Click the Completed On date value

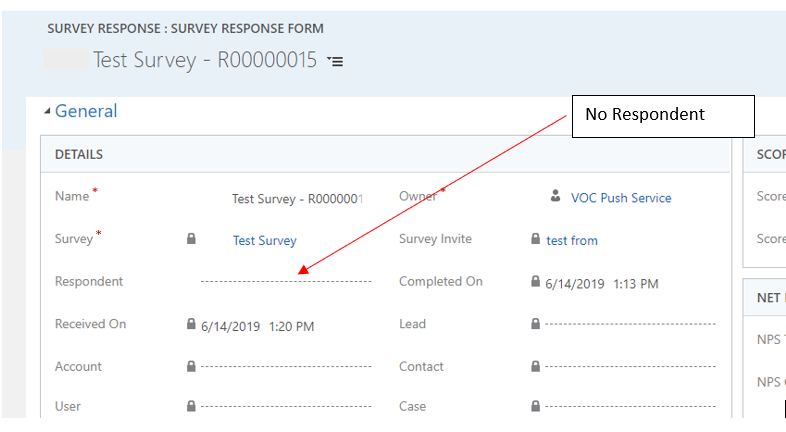(602, 283)
